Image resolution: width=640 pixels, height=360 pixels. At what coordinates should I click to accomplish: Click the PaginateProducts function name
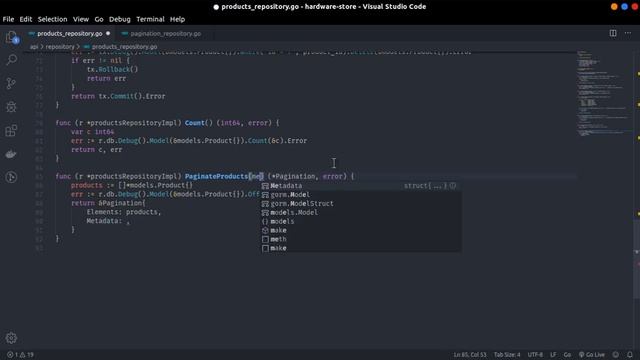tap(216, 176)
